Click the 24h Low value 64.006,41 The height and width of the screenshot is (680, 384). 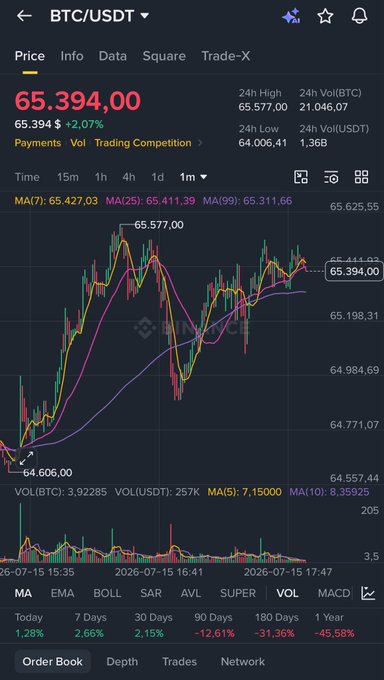[x=263, y=143]
